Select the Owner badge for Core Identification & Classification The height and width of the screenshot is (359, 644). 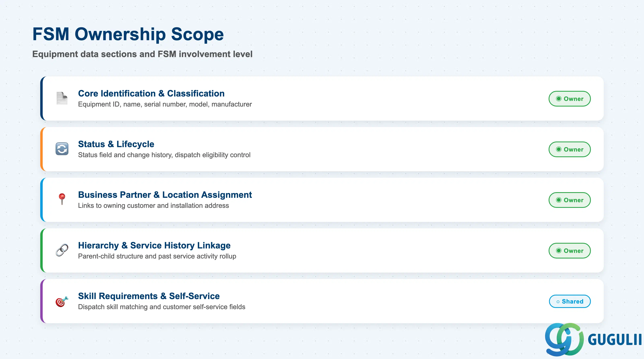[x=570, y=99]
